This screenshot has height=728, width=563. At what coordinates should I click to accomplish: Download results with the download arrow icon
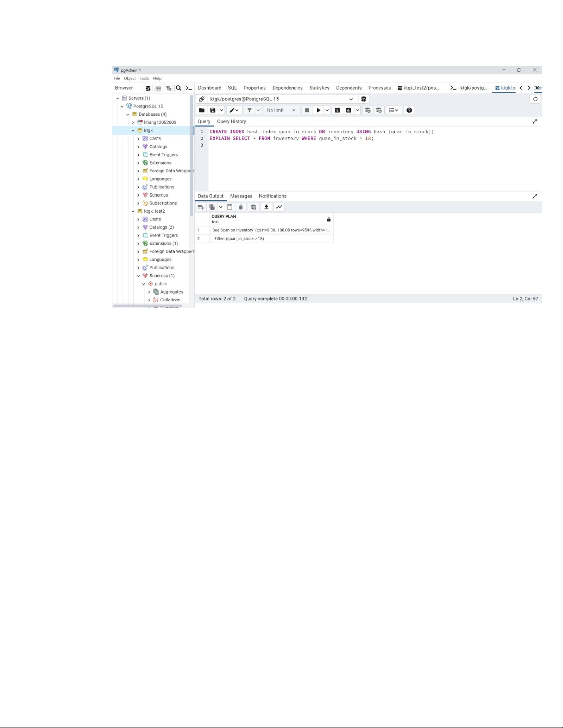tap(266, 207)
